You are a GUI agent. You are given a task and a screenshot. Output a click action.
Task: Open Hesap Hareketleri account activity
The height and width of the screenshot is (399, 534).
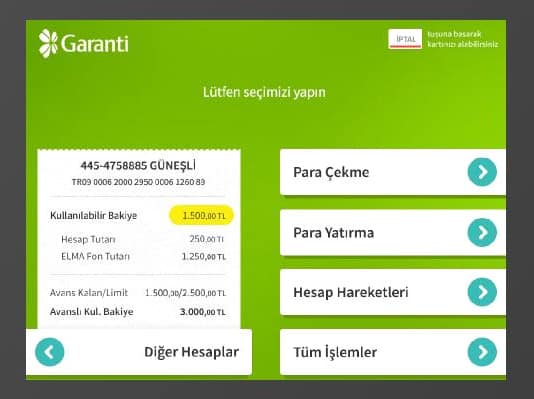(393, 292)
